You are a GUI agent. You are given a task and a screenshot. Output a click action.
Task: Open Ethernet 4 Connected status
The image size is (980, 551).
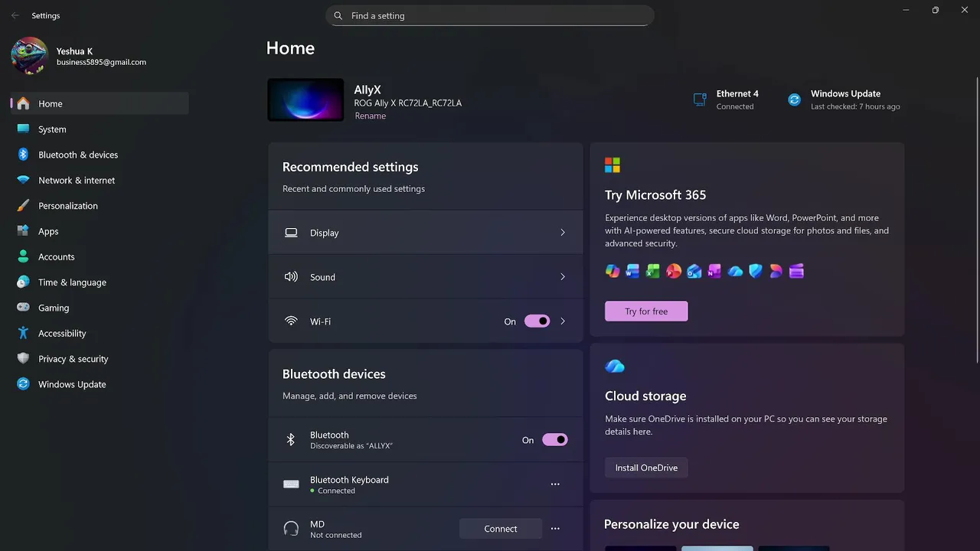726,99
